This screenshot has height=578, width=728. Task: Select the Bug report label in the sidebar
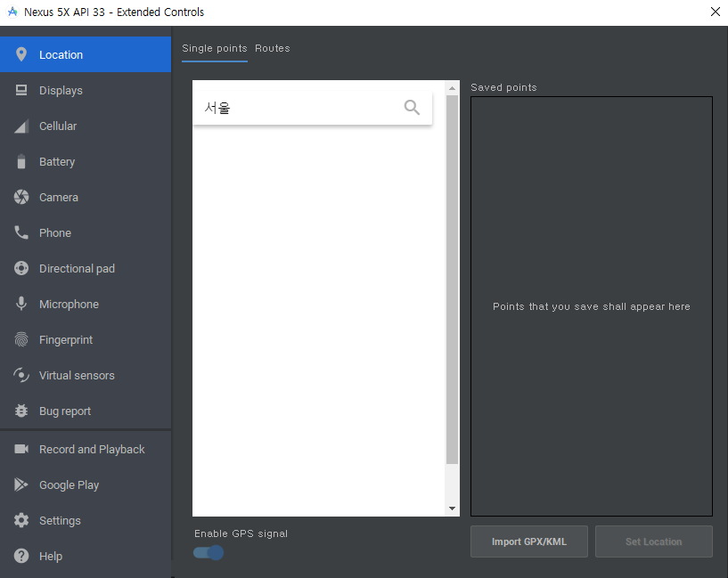(x=65, y=411)
